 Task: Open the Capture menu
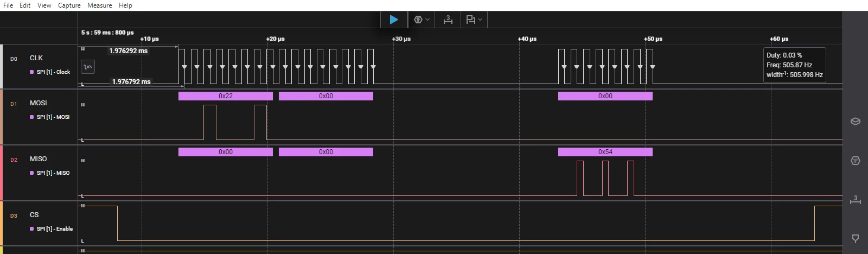(69, 5)
